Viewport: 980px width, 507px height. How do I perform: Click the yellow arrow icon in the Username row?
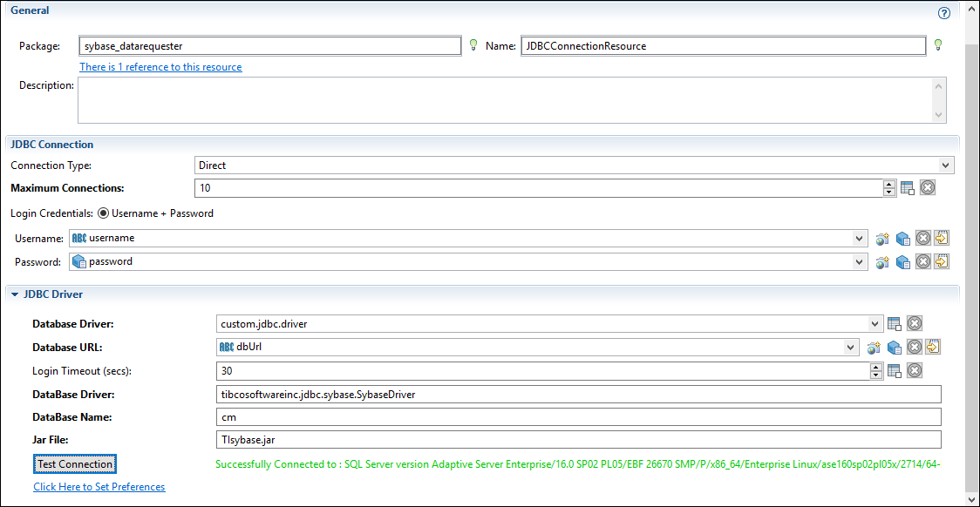pyautogui.click(x=942, y=238)
